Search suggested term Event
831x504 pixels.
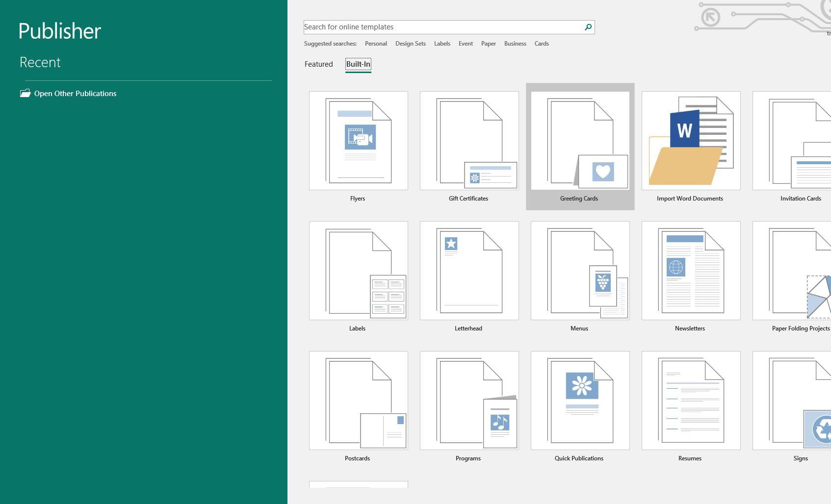466,44
